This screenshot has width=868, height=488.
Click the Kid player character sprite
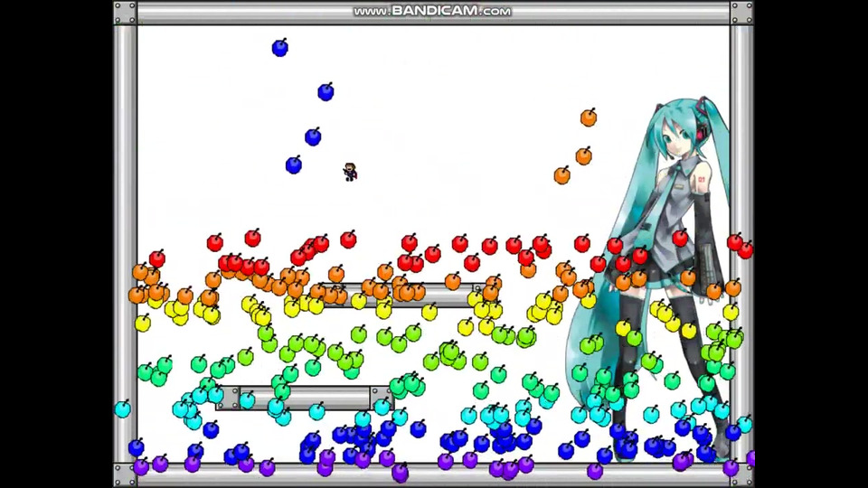coord(350,172)
